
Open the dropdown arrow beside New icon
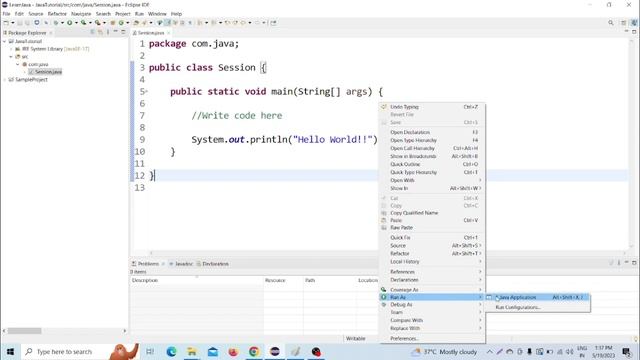(x=13, y=23)
